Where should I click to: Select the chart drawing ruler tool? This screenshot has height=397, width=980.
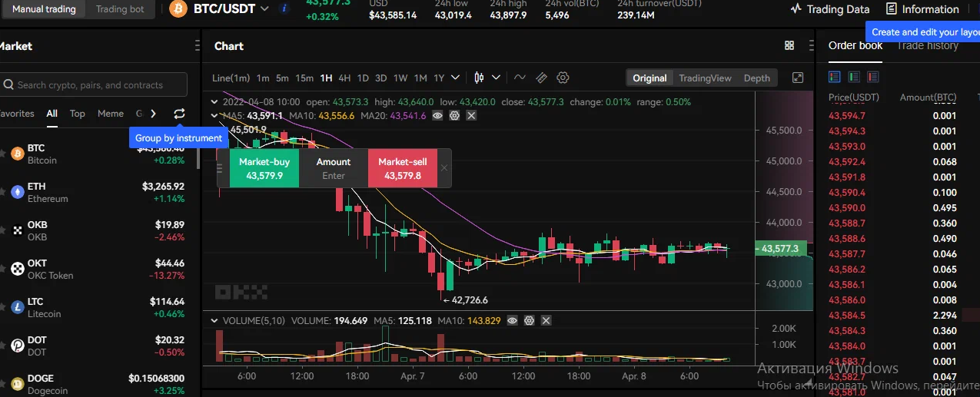541,78
